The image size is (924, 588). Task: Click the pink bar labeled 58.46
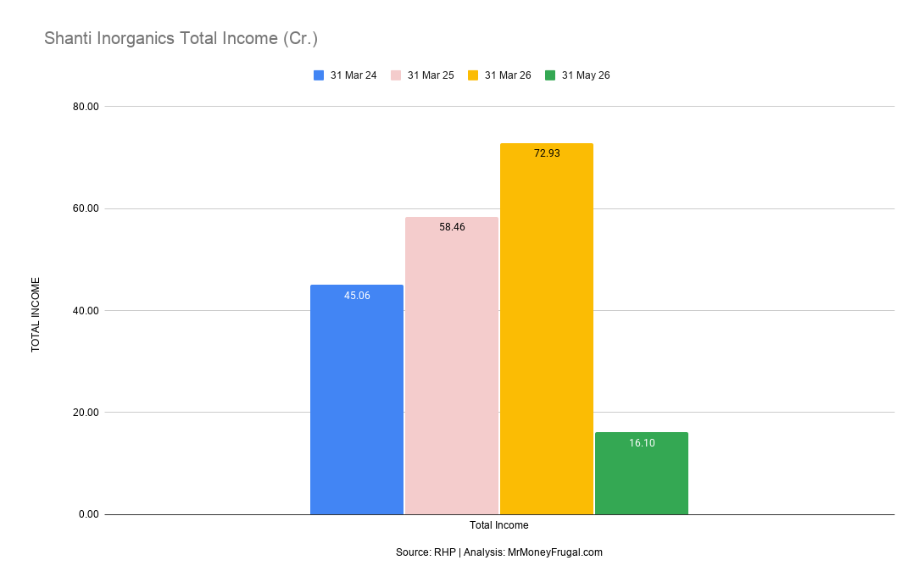pos(452,365)
